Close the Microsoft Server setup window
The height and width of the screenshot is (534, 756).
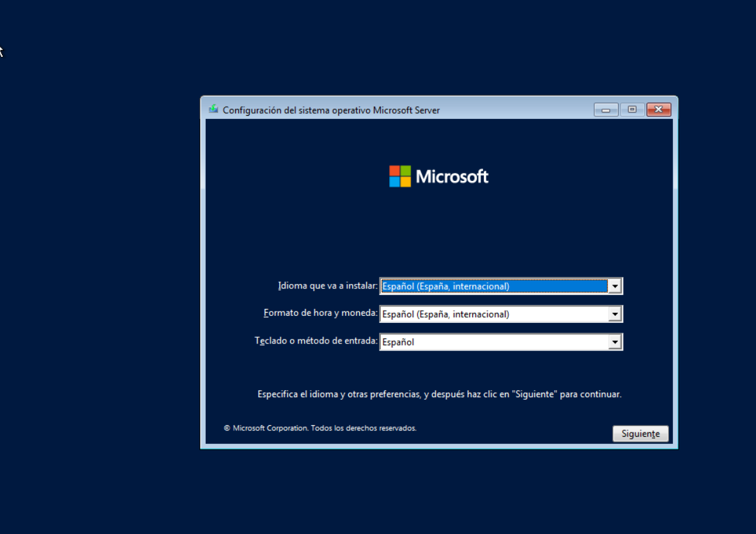pyautogui.click(x=659, y=110)
